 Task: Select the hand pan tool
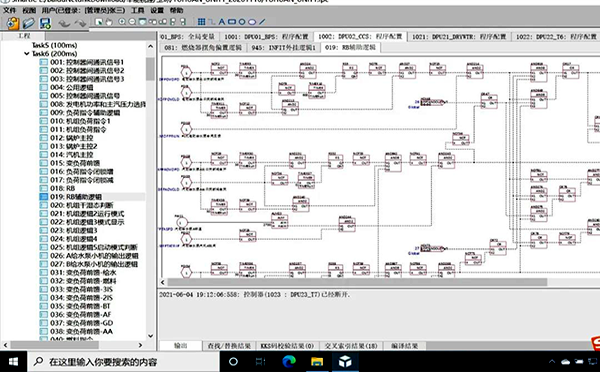point(109,22)
